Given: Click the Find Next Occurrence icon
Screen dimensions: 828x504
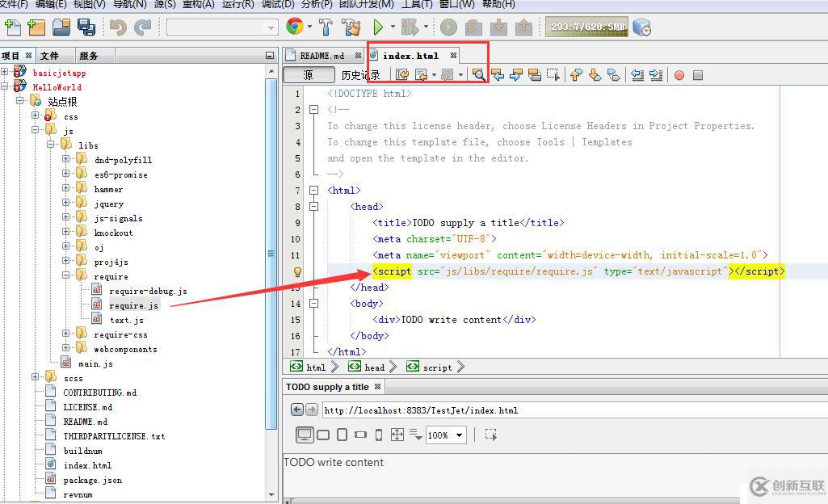Looking at the screenshot, I should pos(516,75).
